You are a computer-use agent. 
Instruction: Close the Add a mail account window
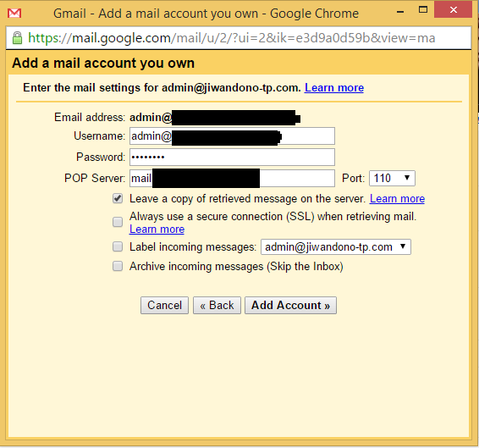453,10
